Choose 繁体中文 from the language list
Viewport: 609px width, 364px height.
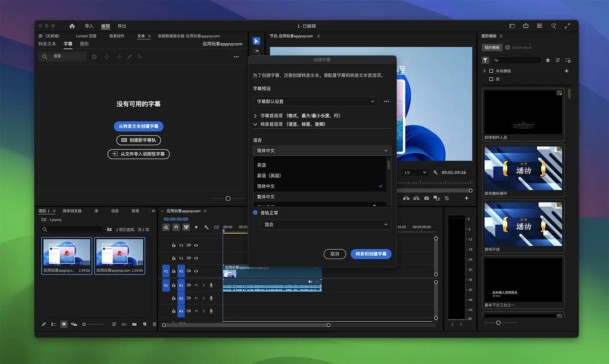click(x=320, y=197)
